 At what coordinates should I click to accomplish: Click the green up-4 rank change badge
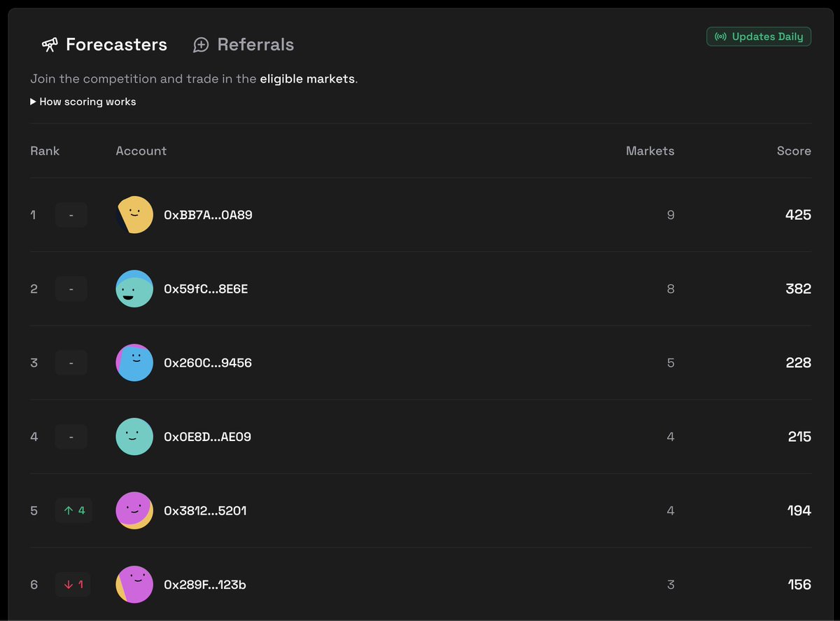(x=73, y=510)
